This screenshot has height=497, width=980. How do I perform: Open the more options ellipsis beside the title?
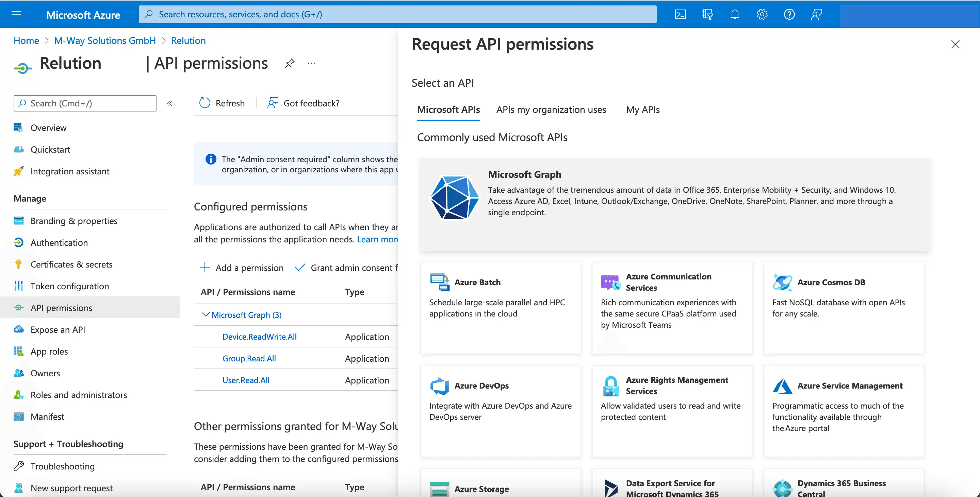(312, 63)
